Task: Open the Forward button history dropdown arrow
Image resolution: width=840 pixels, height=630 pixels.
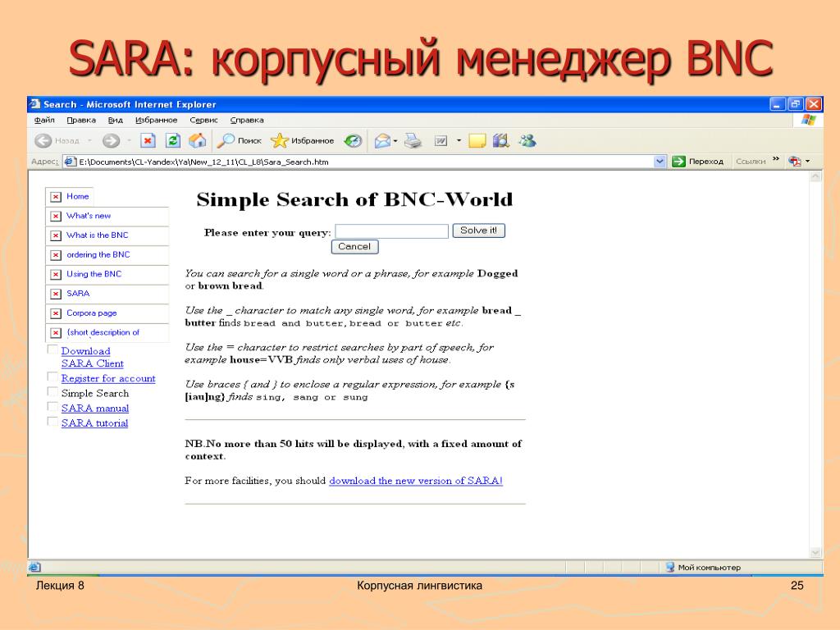Action: click(129, 141)
